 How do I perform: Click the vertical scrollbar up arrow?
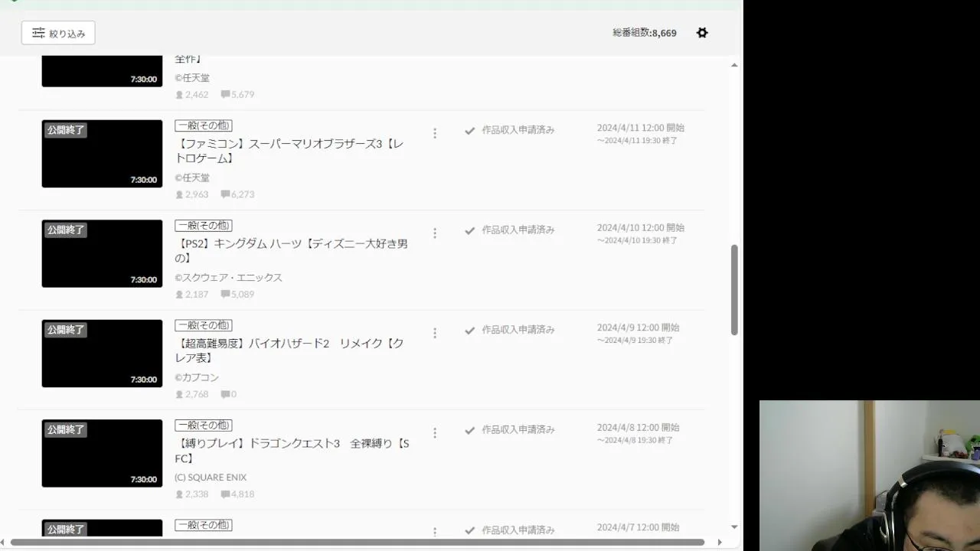point(734,65)
